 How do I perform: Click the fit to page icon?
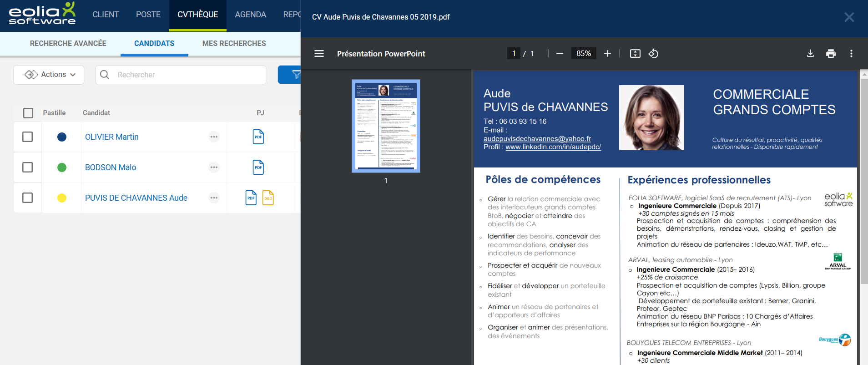tap(635, 54)
